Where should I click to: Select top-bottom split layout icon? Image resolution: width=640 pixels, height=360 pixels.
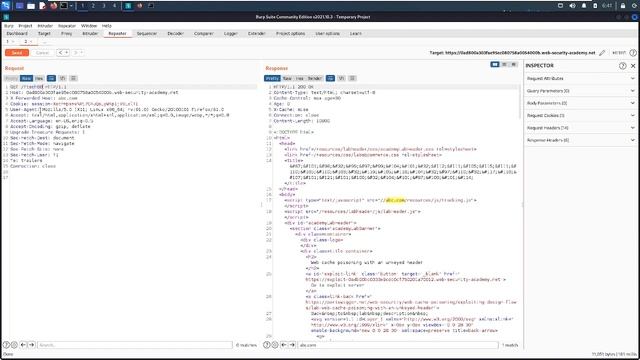pyautogui.click(x=504, y=64)
